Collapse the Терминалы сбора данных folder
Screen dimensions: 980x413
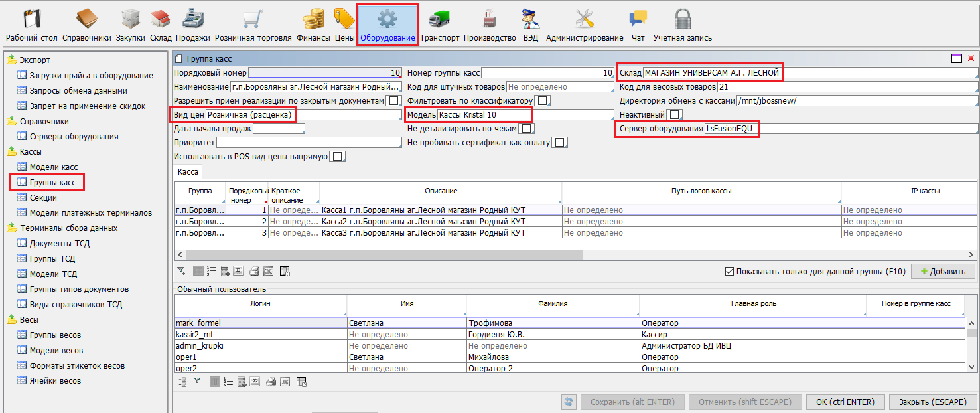(x=11, y=228)
